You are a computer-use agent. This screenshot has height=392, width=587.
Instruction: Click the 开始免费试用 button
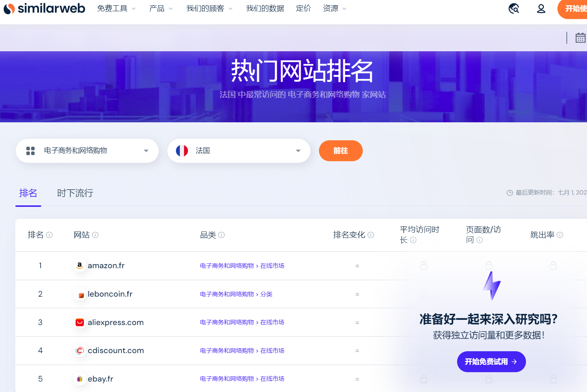pyautogui.click(x=491, y=362)
